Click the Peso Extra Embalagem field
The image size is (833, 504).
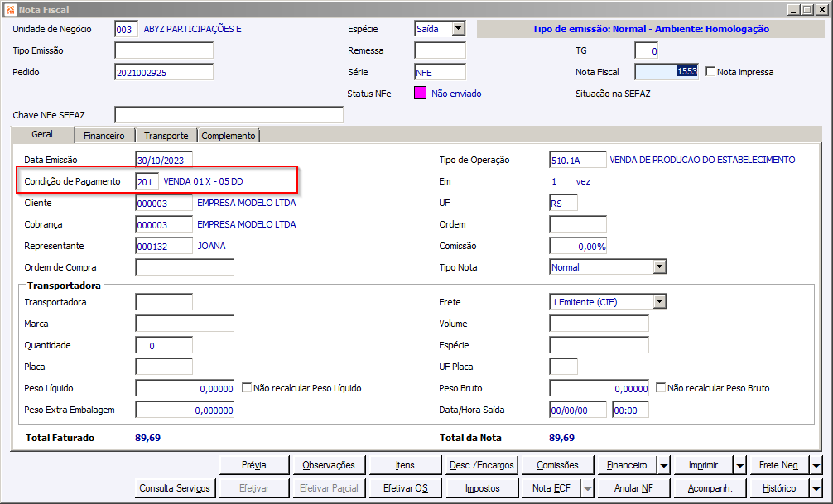pyautogui.click(x=185, y=410)
